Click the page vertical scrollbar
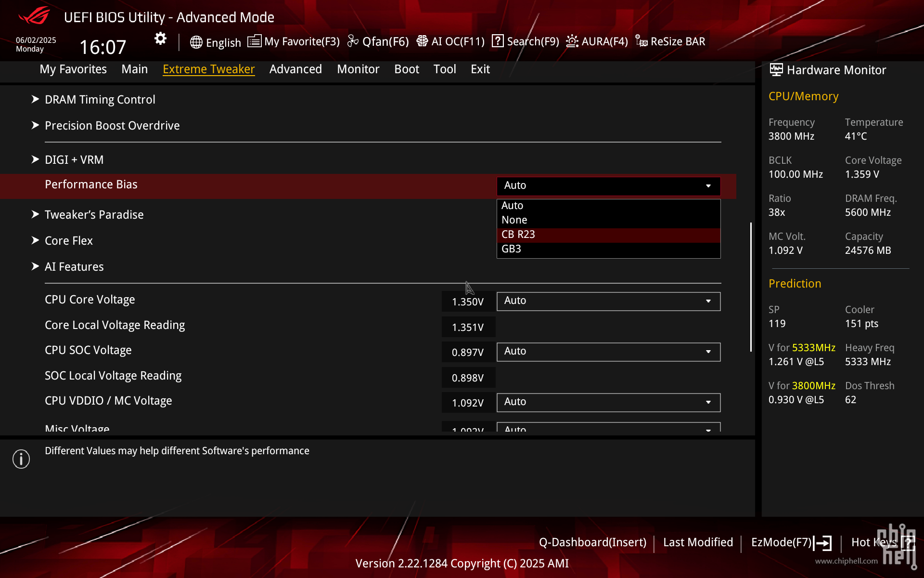The image size is (924, 578). (751, 287)
